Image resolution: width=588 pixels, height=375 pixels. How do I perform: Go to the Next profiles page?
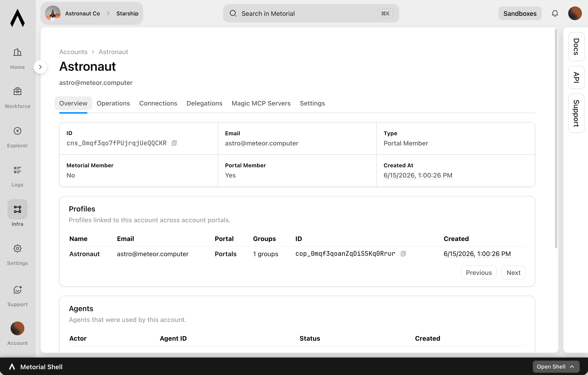coord(513,272)
